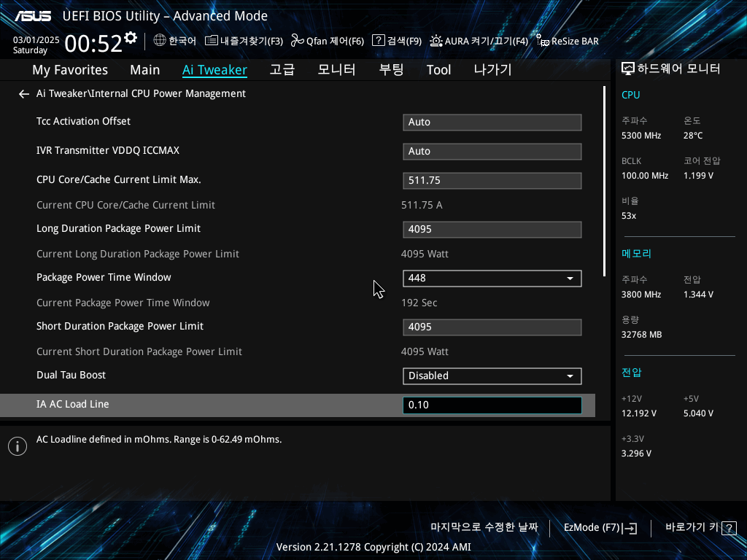Screen dimensions: 747x560
Task: Click the Qfan fan icon
Action: pos(298,41)
